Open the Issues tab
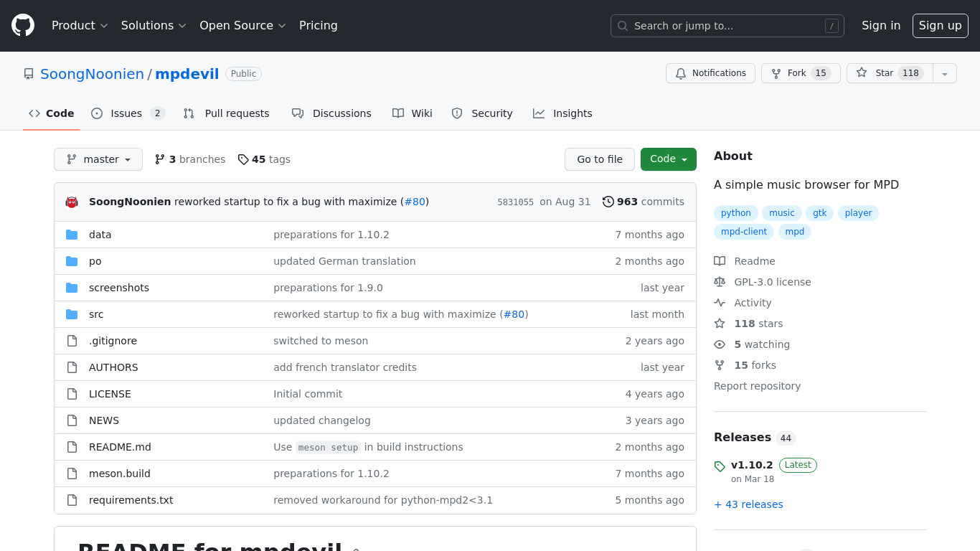The image size is (980, 551). pos(128,113)
